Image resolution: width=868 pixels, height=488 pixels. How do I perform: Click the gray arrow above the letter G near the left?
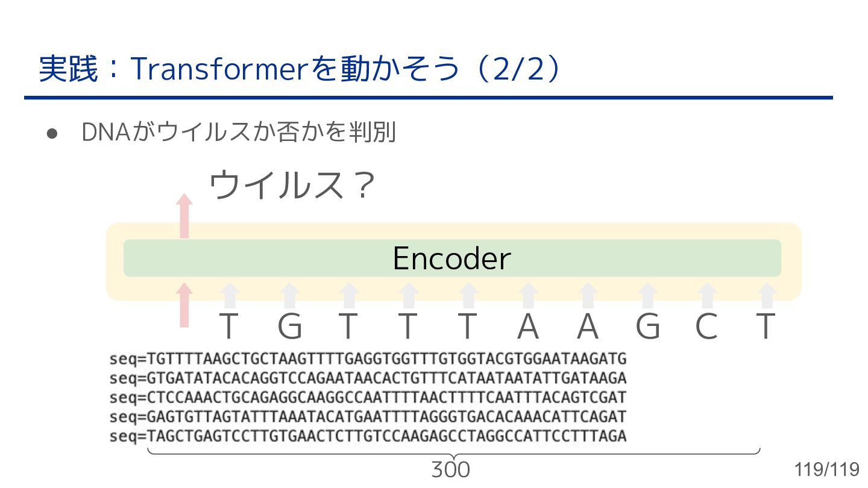[x=289, y=295]
